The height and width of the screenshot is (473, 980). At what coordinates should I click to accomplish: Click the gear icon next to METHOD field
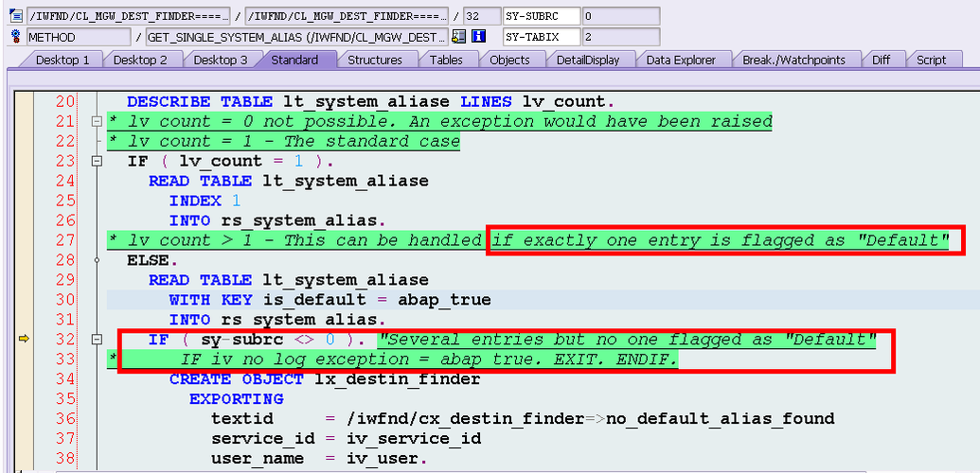coord(16,37)
